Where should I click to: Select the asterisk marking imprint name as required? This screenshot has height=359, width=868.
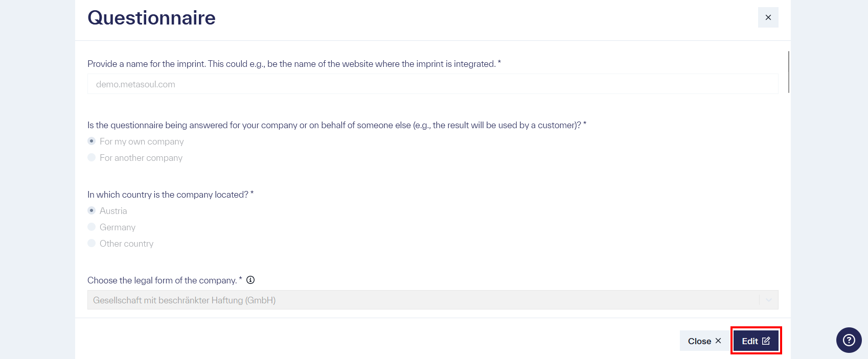pos(499,62)
